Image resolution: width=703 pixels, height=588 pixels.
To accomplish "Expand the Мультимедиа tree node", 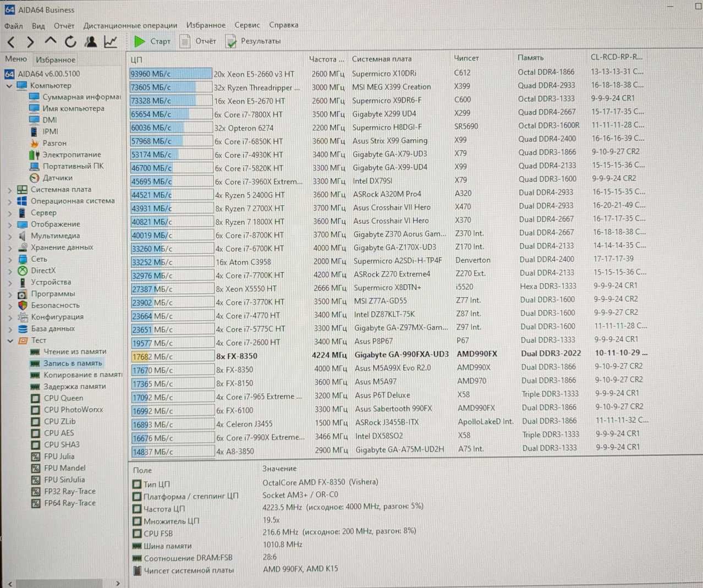I will 9,236.
